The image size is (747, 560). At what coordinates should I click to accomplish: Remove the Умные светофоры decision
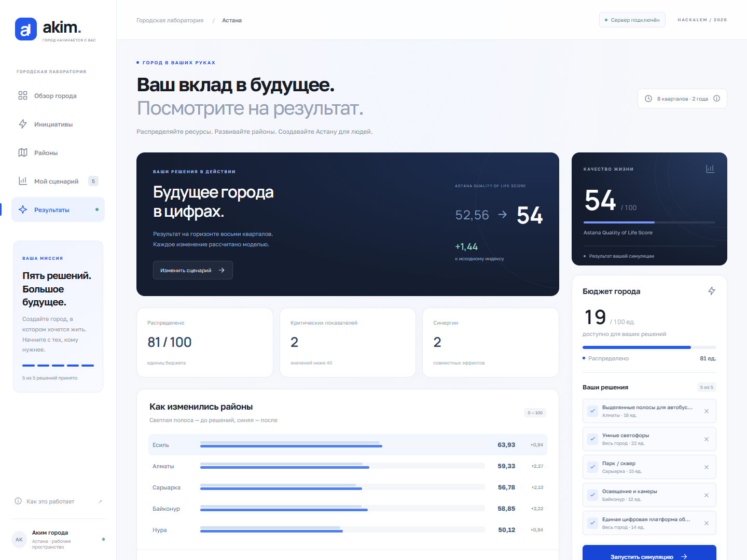point(707,439)
